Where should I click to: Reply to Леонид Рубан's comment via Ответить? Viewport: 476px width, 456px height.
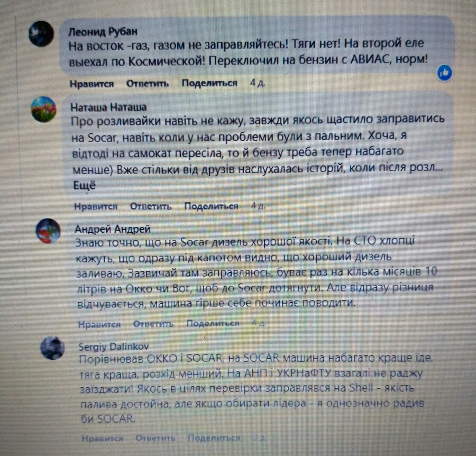pos(148,84)
